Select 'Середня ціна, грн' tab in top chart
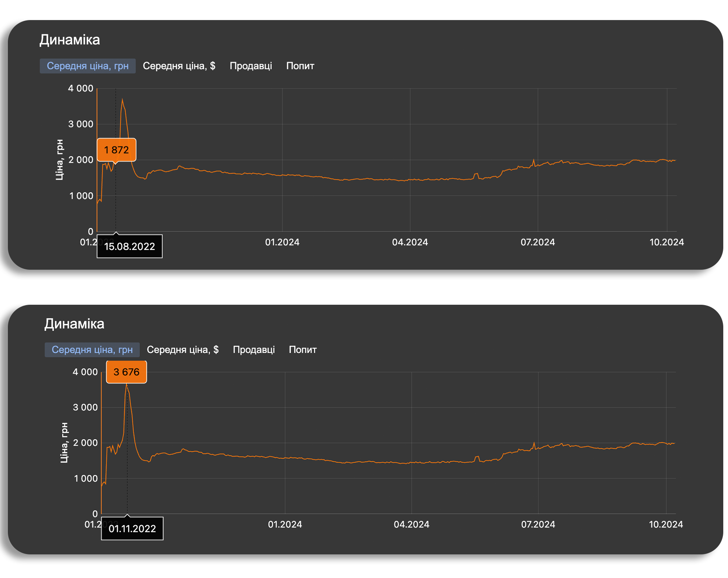This screenshot has height=578, width=728. [x=87, y=66]
